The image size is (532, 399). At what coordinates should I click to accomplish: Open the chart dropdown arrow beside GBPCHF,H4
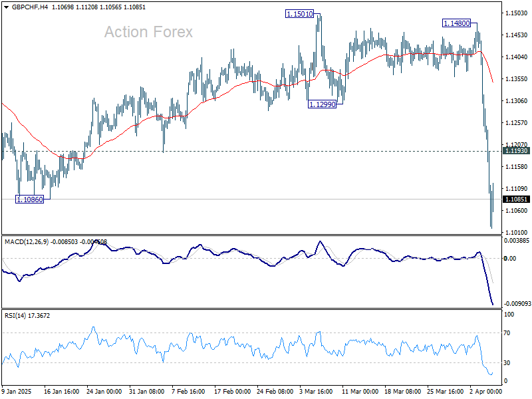[x=6, y=7]
